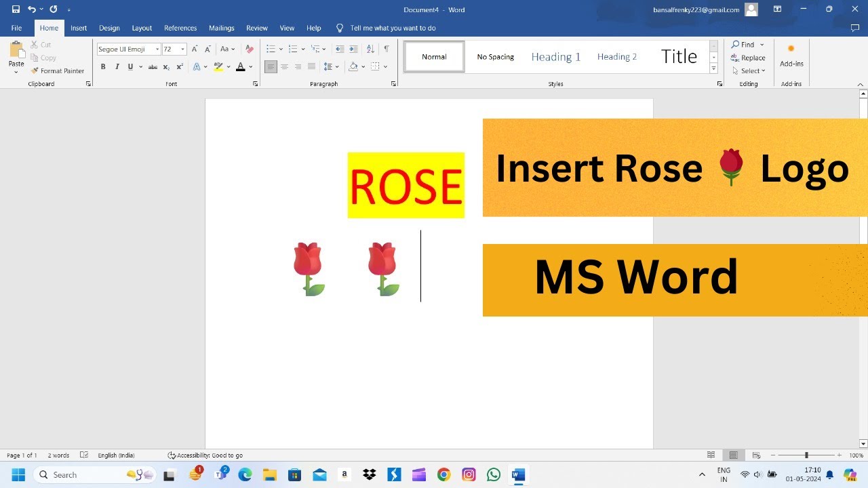
Task: Click the Clear All Formatting icon
Action: tap(250, 49)
